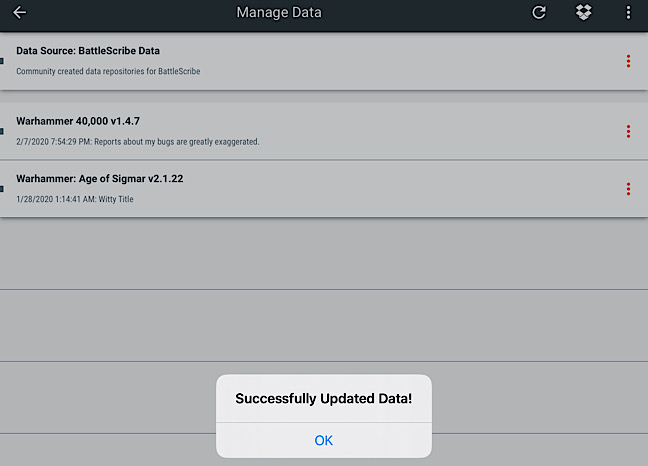Image resolution: width=648 pixels, height=466 pixels.
Task: Tap the blue marker beside Age of Sigmar
Action: (x=2, y=189)
